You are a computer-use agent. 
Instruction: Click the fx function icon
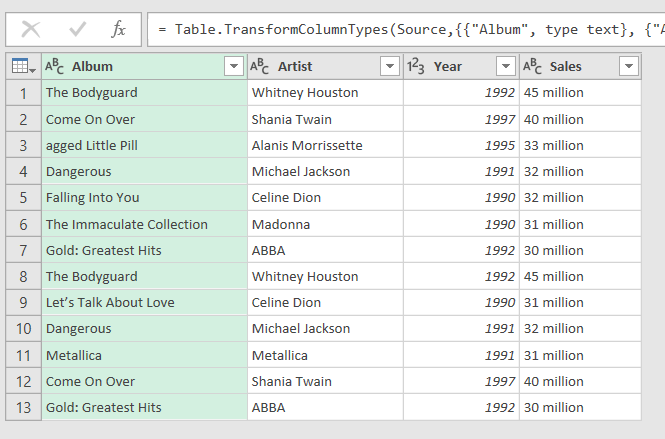[119, 30]
